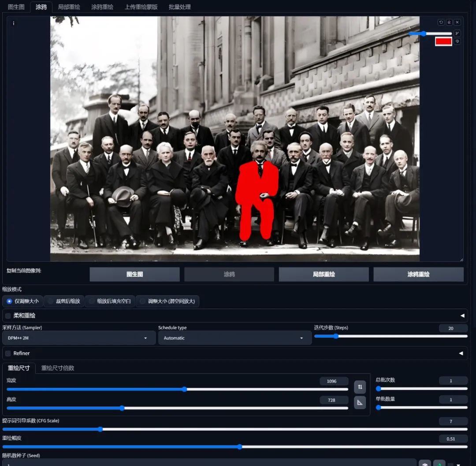The image size is (476, 466).
Task: Switch to the 上传重绘蒙版 tab
Action: click(x=141, y=7)
